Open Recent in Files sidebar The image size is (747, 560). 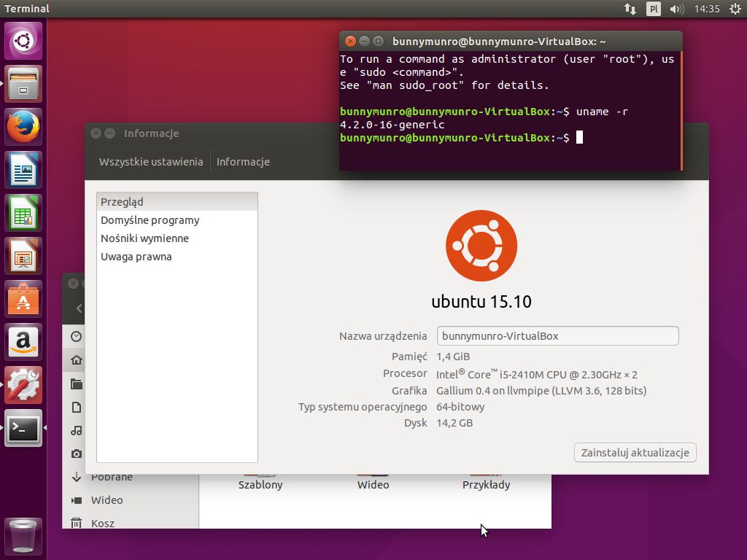(76, 337)
